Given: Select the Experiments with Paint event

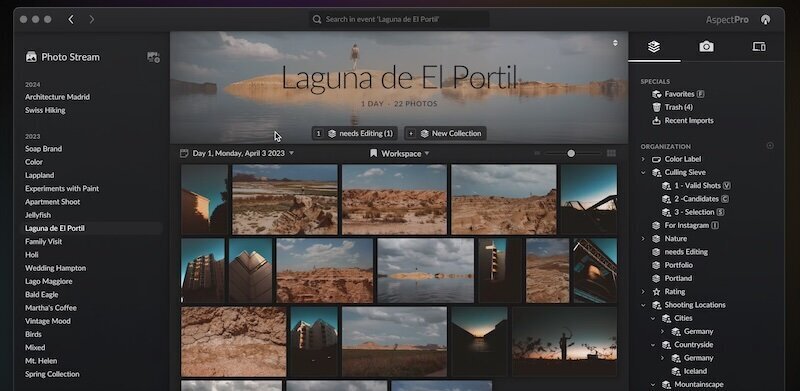Looking at the screenshot, I should 62,188.
